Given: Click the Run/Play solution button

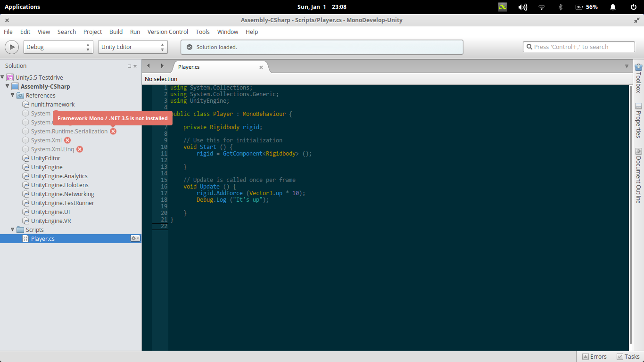Looking at the screenshot, I should pos(12,47).
